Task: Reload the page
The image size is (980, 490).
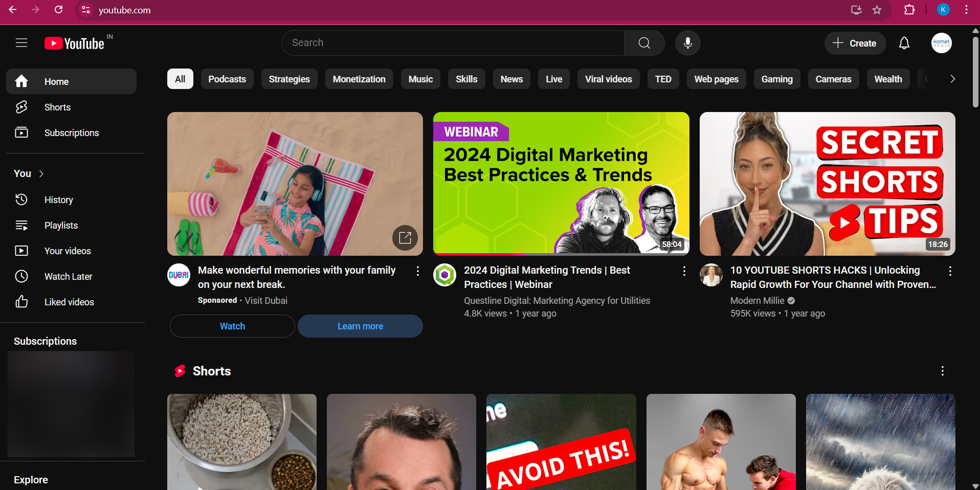Action: 59,10
